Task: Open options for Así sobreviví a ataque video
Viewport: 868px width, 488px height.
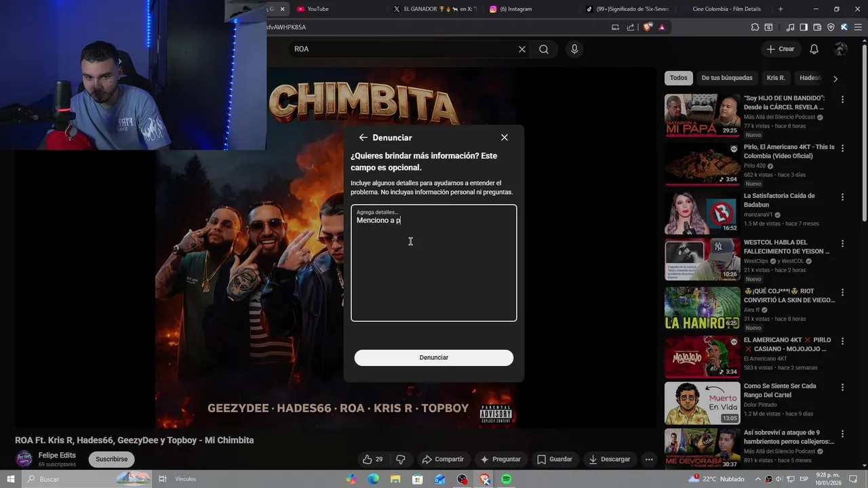Action: tap(843, 434)
